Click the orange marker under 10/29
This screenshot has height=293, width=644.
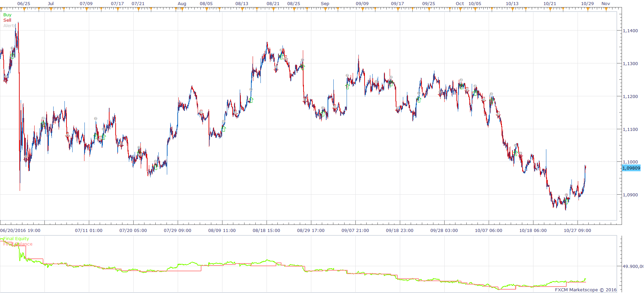(x=587, y=9)
